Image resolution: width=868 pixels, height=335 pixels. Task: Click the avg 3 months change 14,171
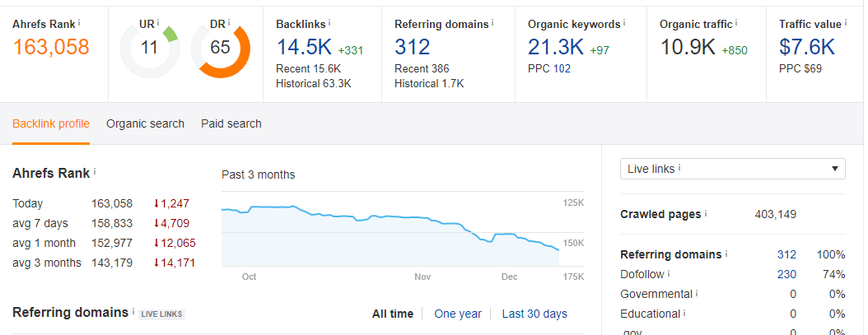click(x=175, y=263)
